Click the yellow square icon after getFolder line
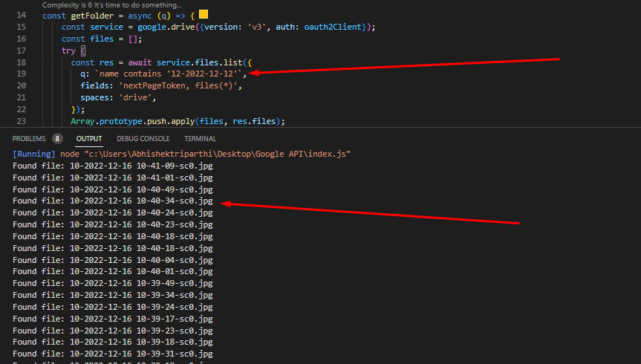 (204, 15)
